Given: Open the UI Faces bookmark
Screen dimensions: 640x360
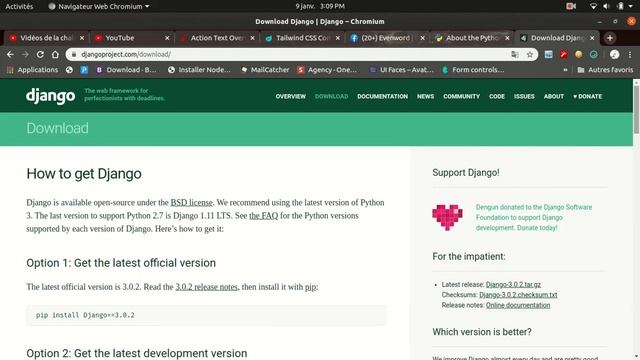Looking at the screenshot, I should pos(402,70).
